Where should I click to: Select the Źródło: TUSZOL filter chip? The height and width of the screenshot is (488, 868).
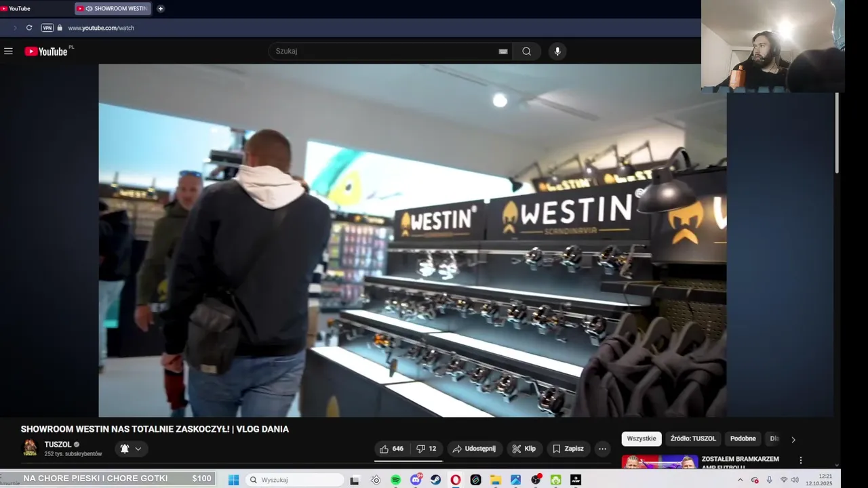[x=693, y=439]
